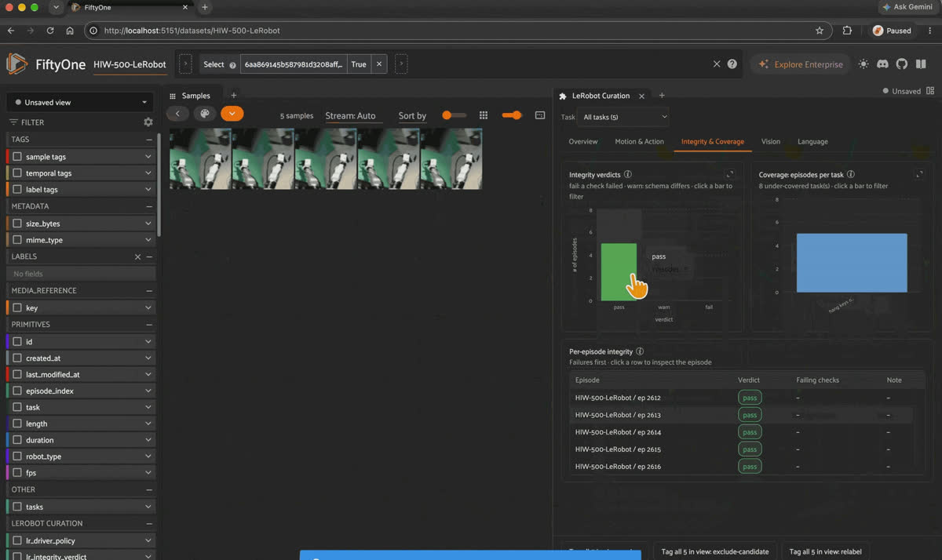
Task: Check the episode_index checkbox
Action: click(x=17, y=391)
